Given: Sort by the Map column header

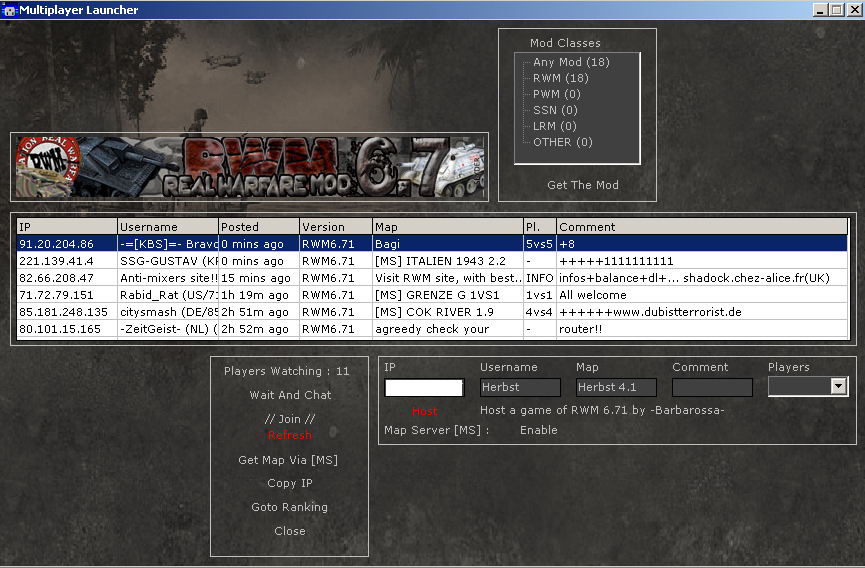Looking at the screenshot, I should [x=448, y=227].
